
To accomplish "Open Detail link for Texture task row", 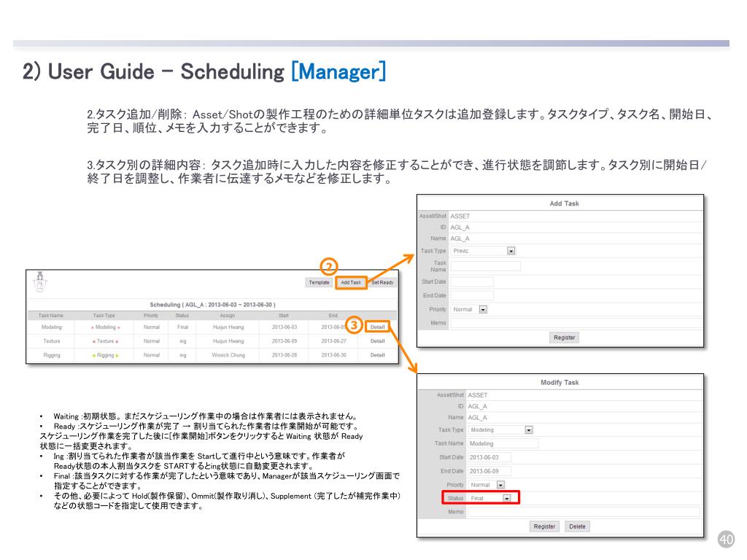I will [377, 341].
